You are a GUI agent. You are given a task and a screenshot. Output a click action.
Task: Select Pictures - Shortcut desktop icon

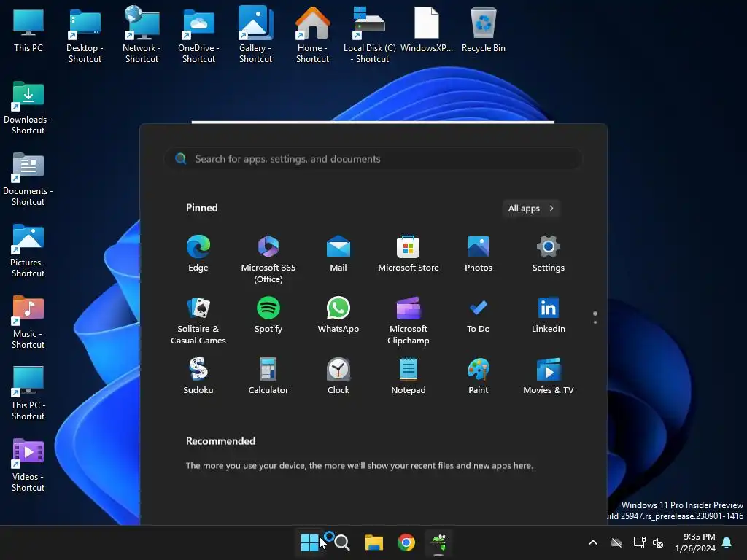(28, 251)
